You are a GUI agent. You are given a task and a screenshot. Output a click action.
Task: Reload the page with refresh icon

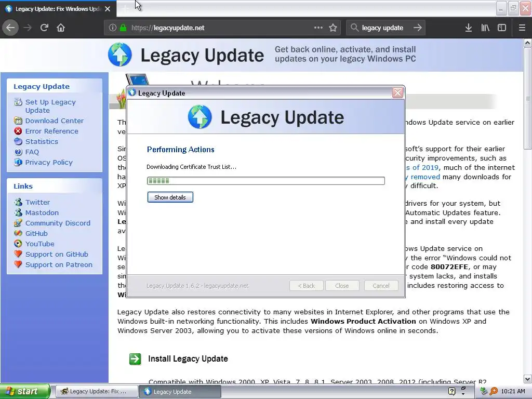44,28
